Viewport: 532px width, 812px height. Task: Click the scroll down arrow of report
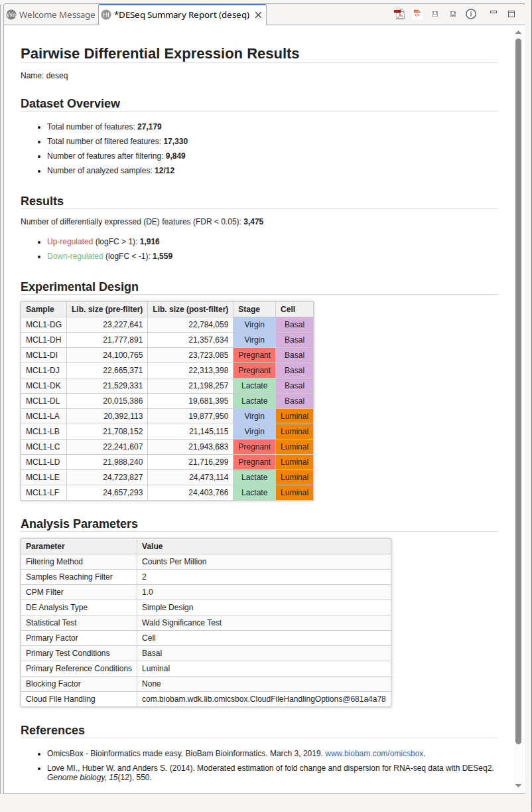click(x=519, y=785)
